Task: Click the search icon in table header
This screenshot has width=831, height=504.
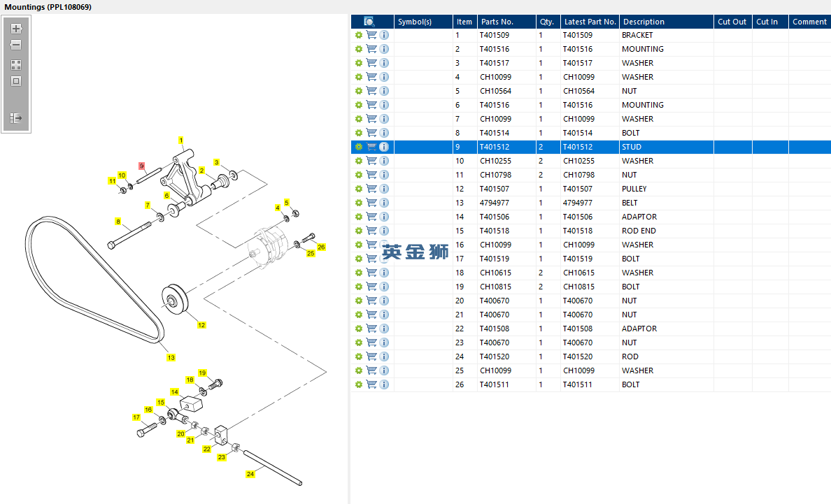Action: (x=369, y=22)
